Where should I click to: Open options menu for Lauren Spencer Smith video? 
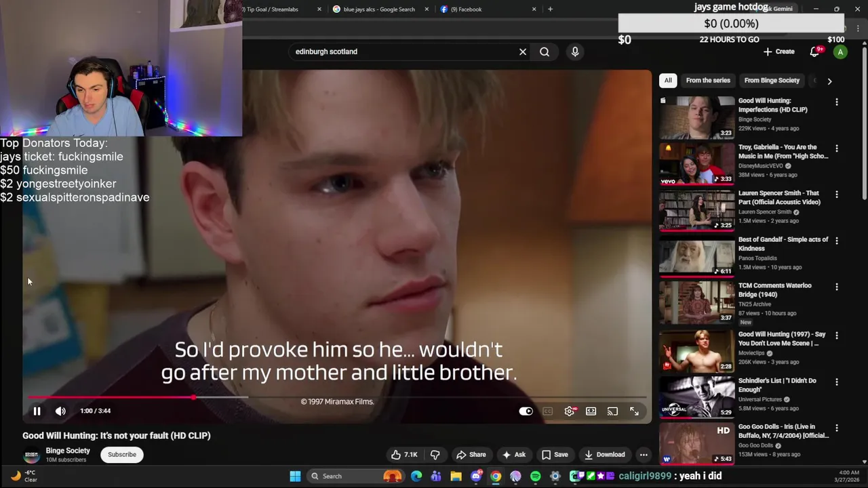(837, 194)
